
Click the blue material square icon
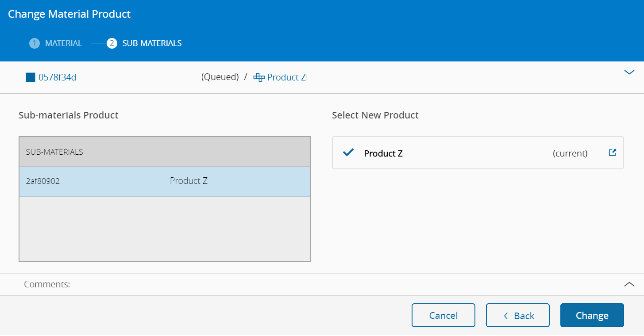click(31, 77)
